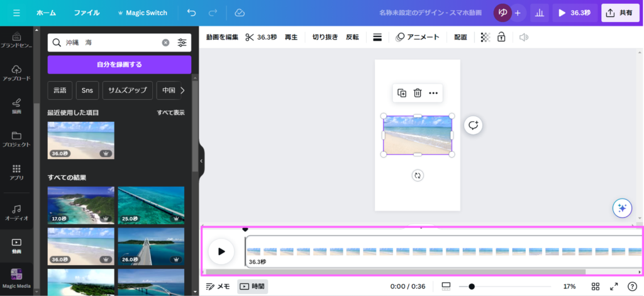Click the lock icon in toolbar
Screen dimensions: 644x296
501,37
